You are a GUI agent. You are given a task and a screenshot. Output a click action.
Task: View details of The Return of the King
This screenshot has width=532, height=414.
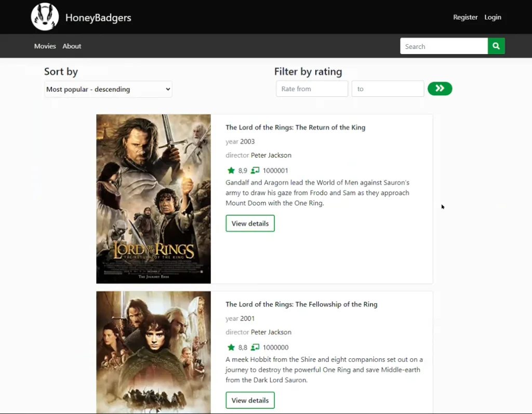(x=250, y=224)
